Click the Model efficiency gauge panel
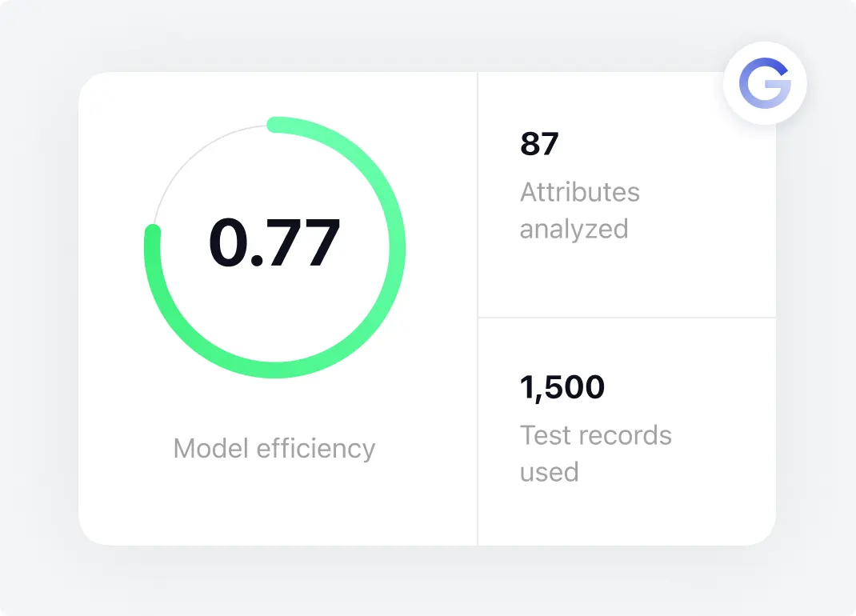The height and width of the screenshot is (616, 856). [278, 309]
